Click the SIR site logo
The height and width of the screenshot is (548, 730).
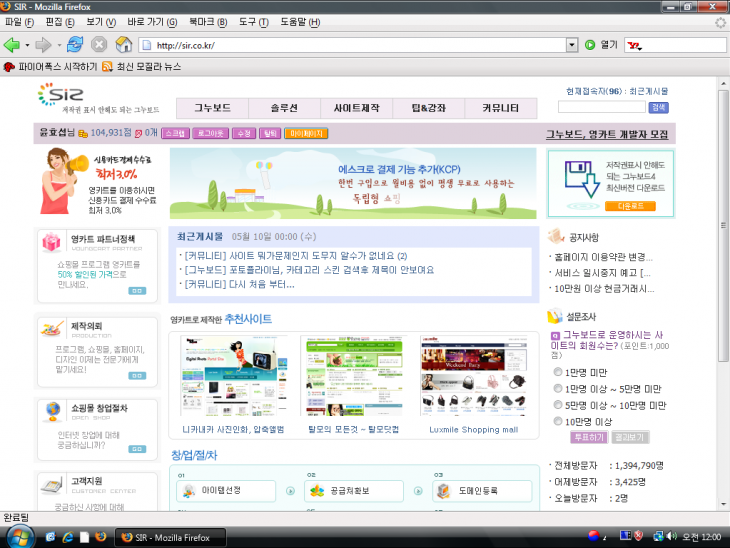[61, 94]
